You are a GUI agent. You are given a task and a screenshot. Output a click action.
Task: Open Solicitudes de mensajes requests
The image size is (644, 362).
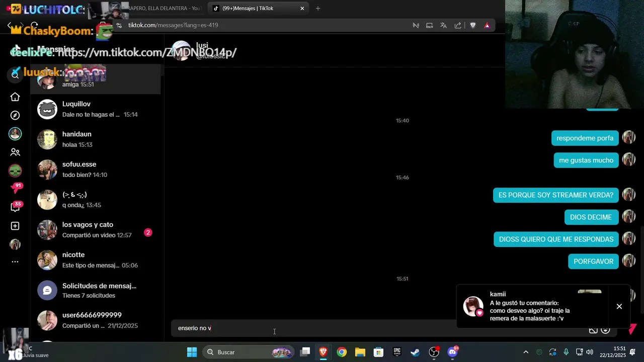(96, 290)
